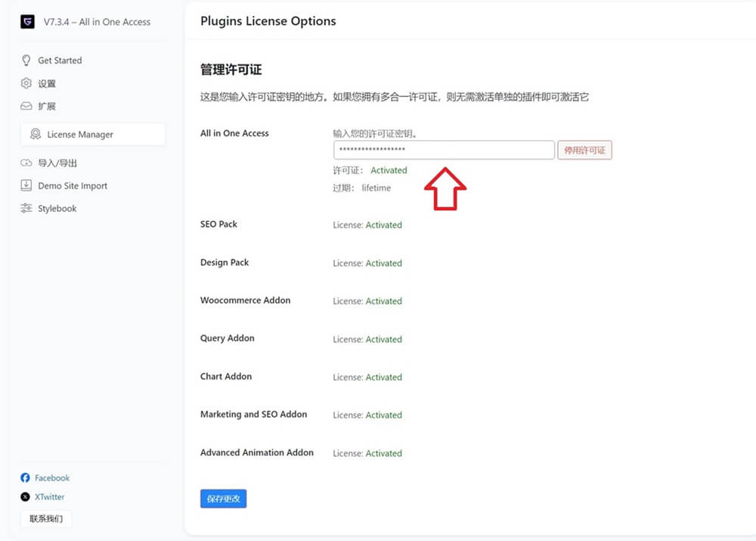Click the 管理许可证 heading
Image resolution: width=756 pixels, height=541 pixels.
coord(231,70)
